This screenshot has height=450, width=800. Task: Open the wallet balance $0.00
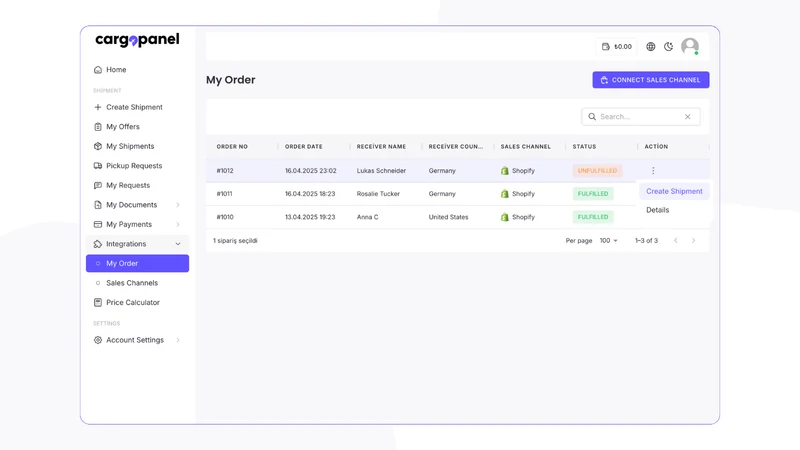point(616,46)
